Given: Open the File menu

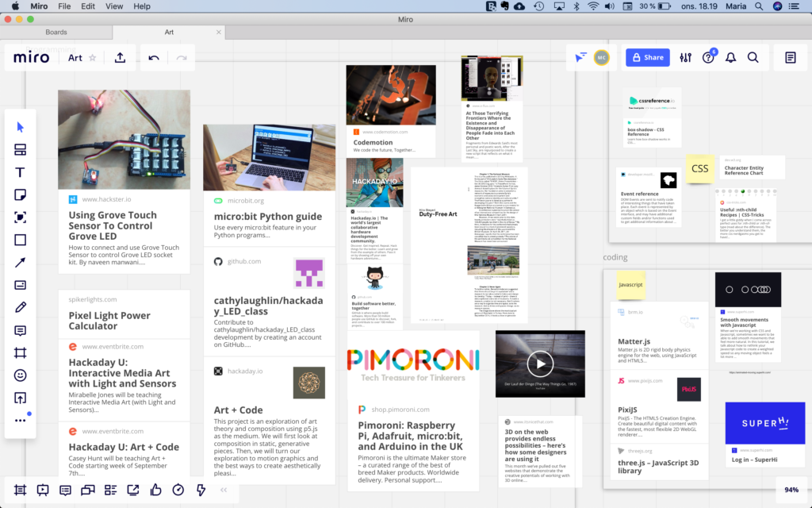Looking at the screenshot, I should tap(64, 6).
